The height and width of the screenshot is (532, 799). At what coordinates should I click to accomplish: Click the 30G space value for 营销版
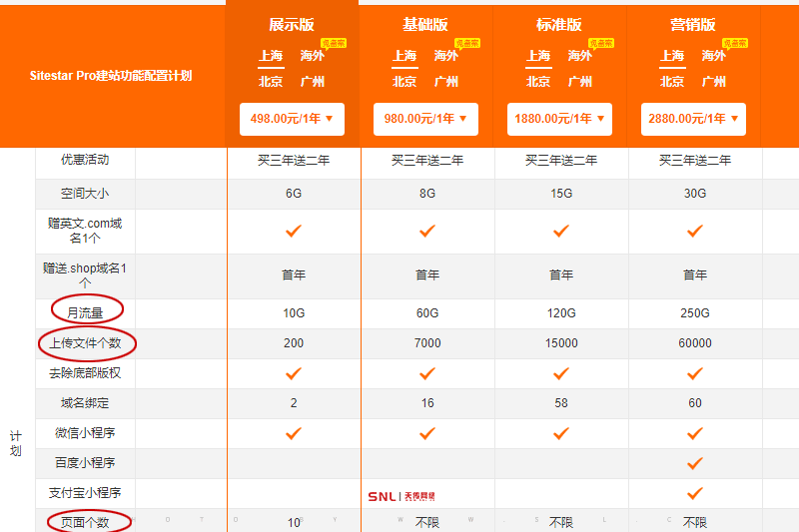[695, 194]
